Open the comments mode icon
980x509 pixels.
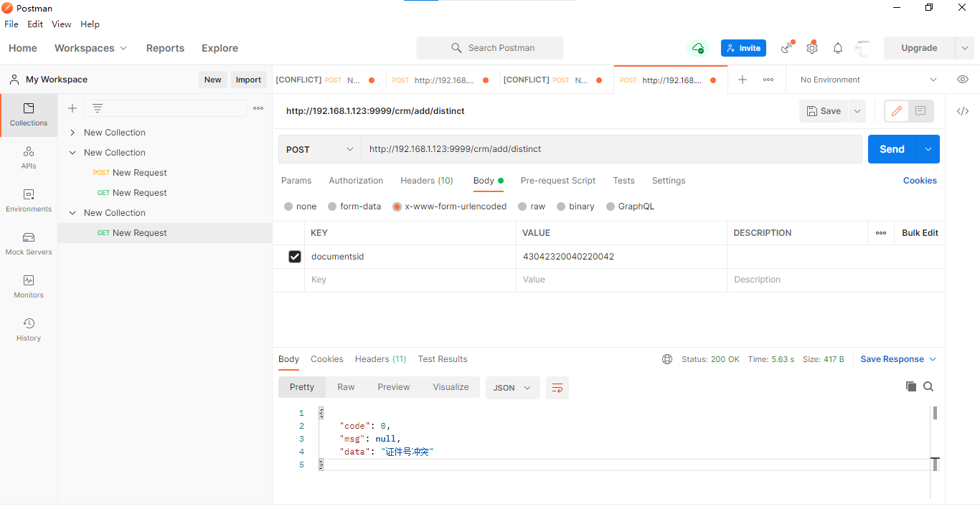click(x=921, y=111)
